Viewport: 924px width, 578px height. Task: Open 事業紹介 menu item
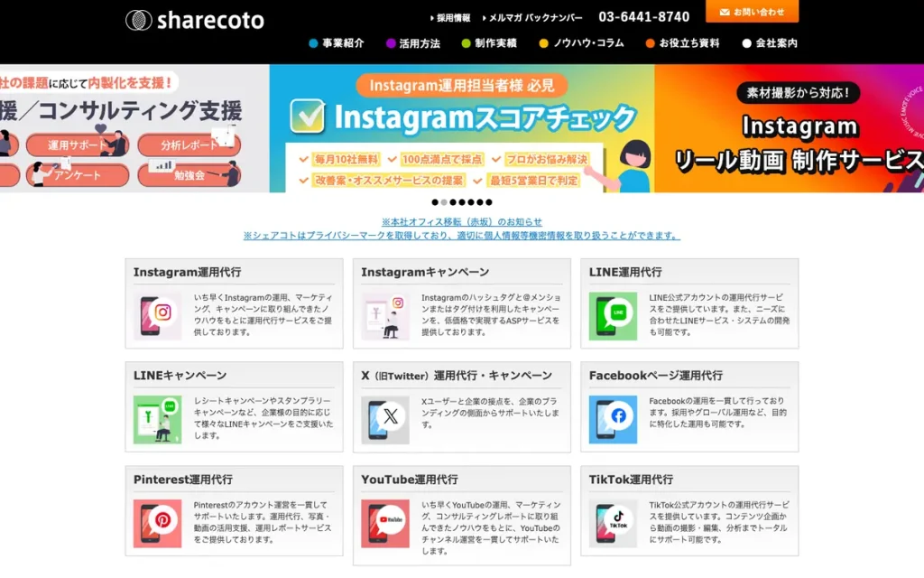[x=337, y=43]
